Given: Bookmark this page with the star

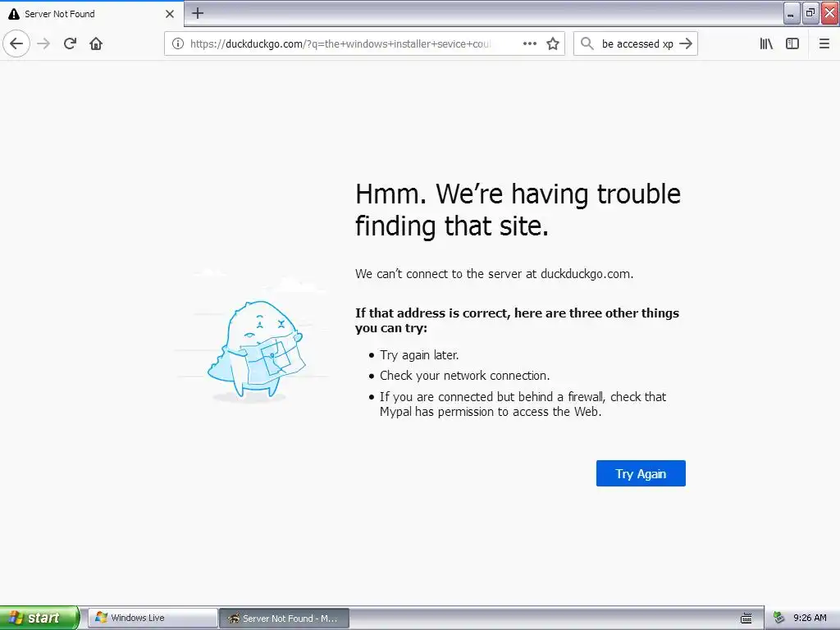Looking at the screenshot, I should click(x=553, y=43).
